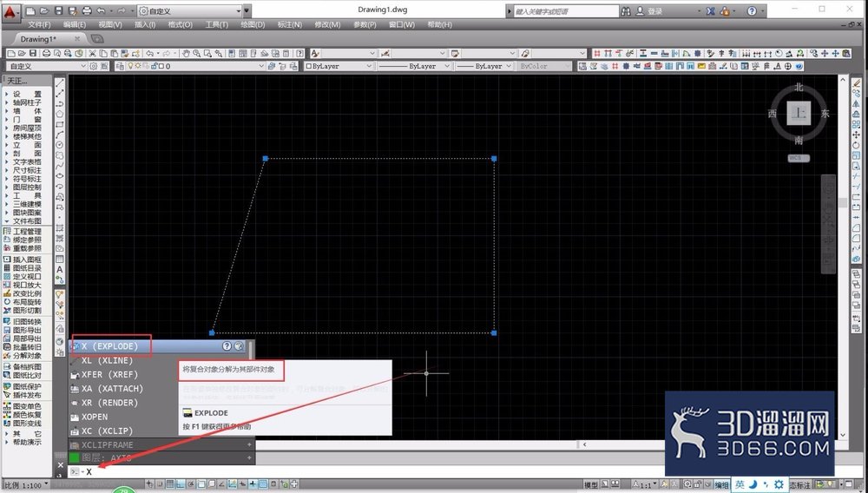This screenshot has width=868, height=493.
Task: Click internet search icon on EXPLODE suggestion
Action: [239, 345]
